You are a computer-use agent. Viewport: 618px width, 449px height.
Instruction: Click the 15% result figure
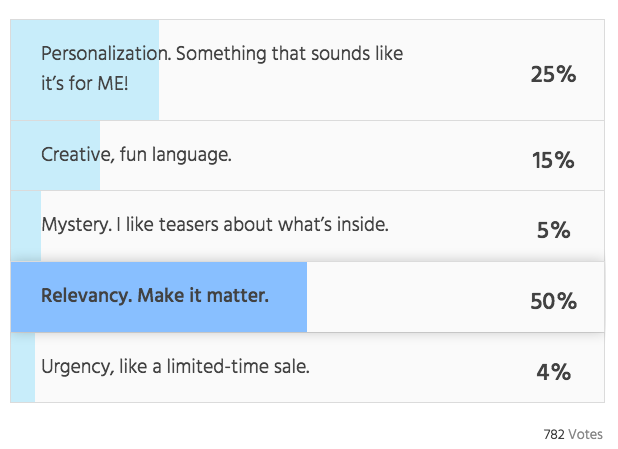click(553, 160)
